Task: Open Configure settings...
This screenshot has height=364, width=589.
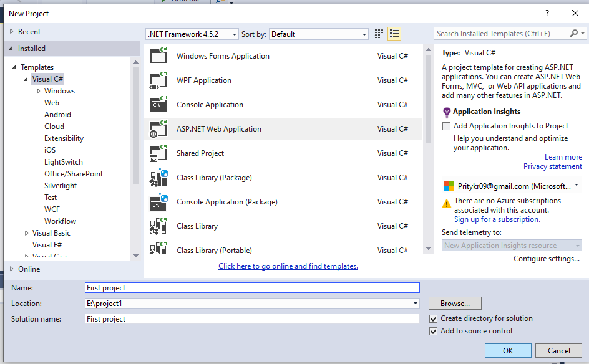Action: tap(546, 259)
